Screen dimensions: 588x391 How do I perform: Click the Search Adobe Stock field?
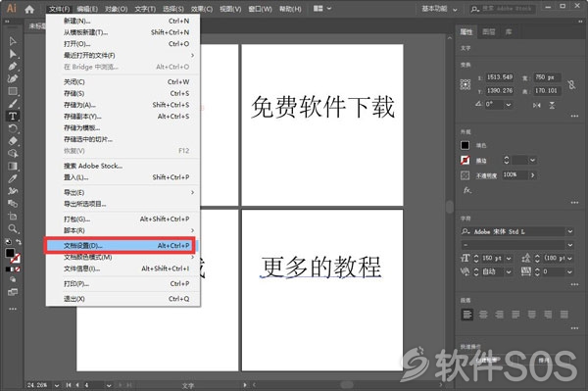click(x=504, y=9)
